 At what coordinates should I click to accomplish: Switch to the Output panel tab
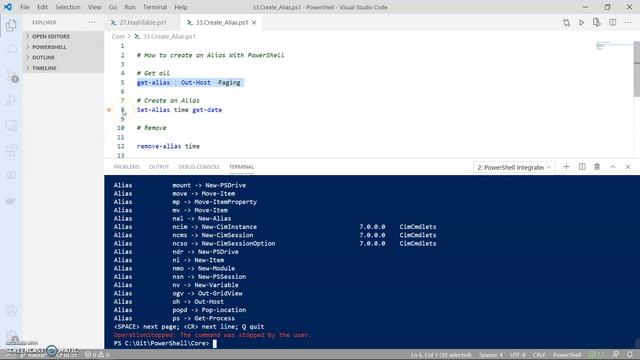tap(159, 167)
